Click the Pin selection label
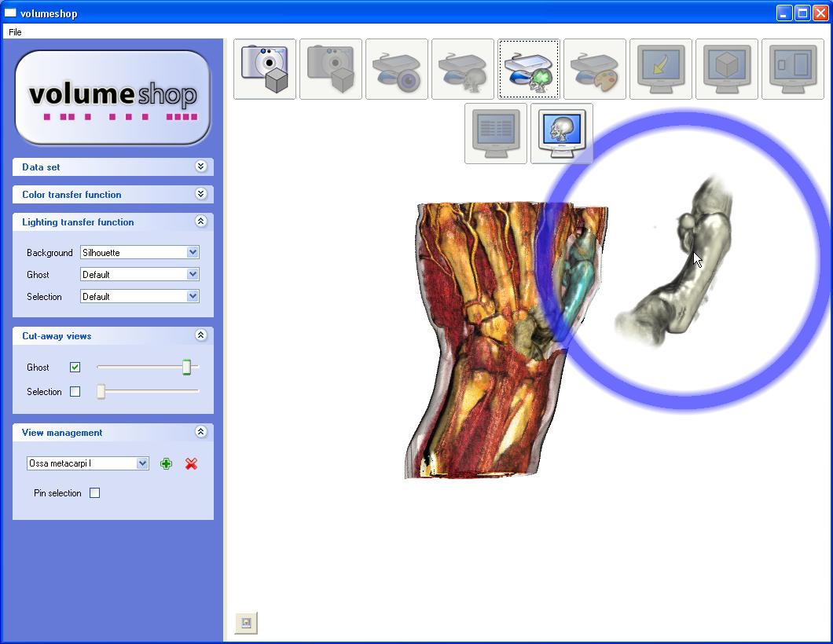 [x=57, y=493]
